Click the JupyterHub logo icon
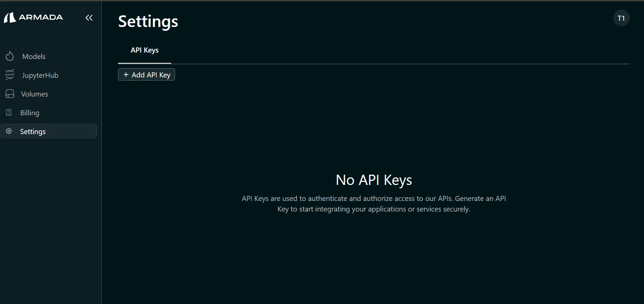 click(x=10, y=75)
